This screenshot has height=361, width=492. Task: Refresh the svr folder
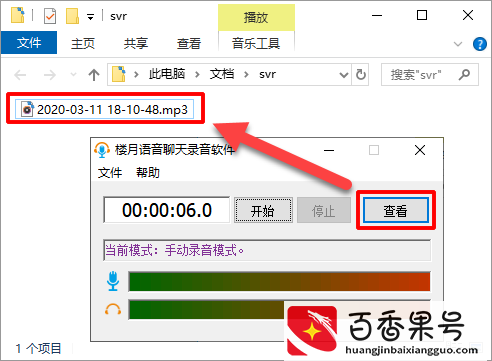[x=360, y=75]
